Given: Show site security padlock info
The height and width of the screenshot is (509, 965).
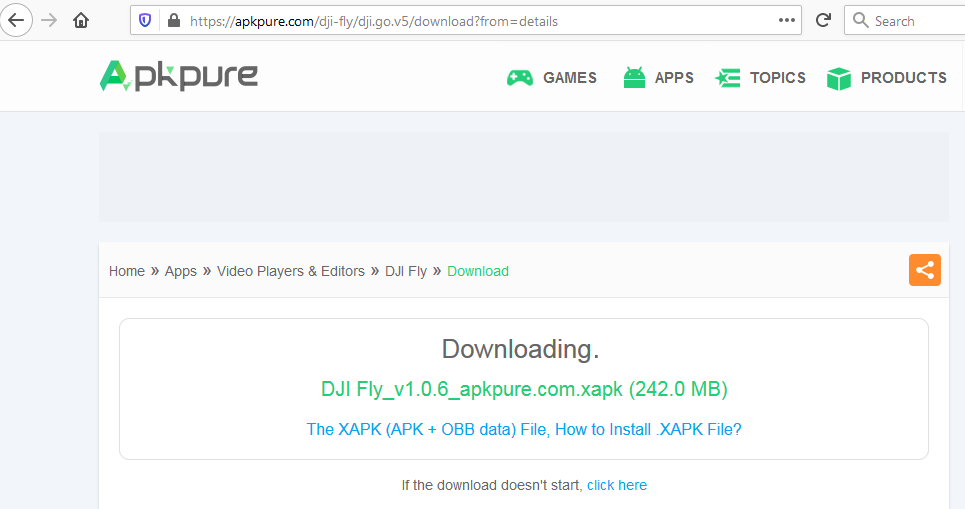Looking at the screenshot, I should point(174,21).
